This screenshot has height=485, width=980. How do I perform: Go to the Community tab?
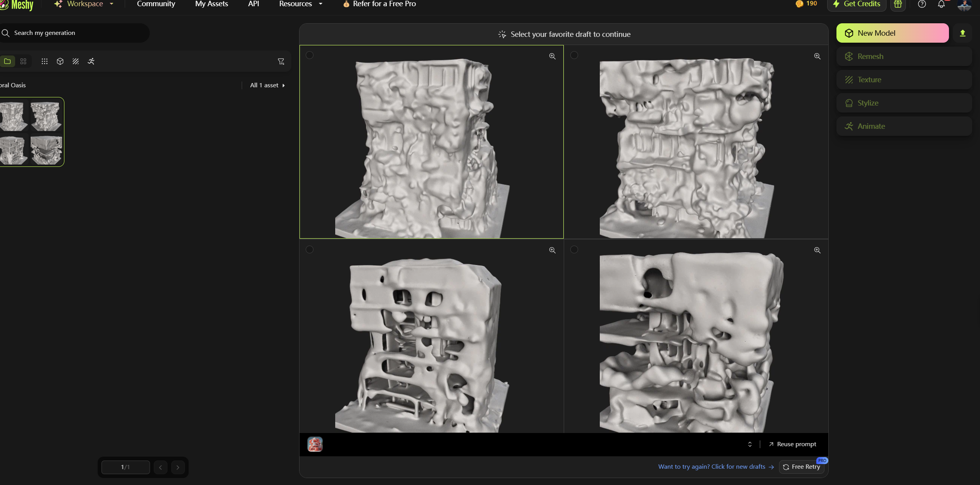pos(156,4)
